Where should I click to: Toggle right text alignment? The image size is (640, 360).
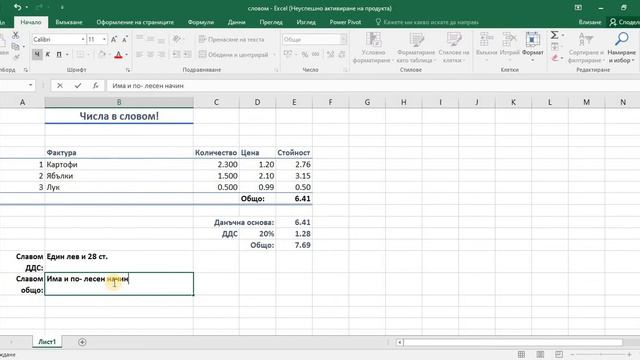tap(161, 54)
